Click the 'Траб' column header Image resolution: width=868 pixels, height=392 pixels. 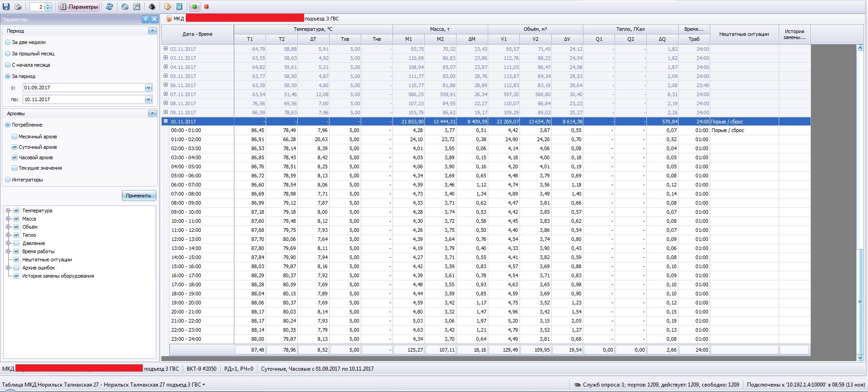pyautogui.click(x=694, y=39)
